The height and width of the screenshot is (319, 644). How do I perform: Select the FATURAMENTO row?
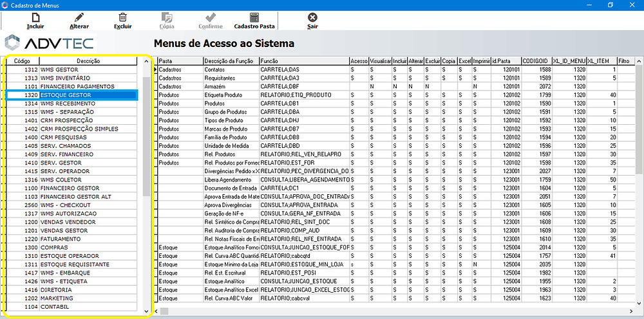(71, 239)
